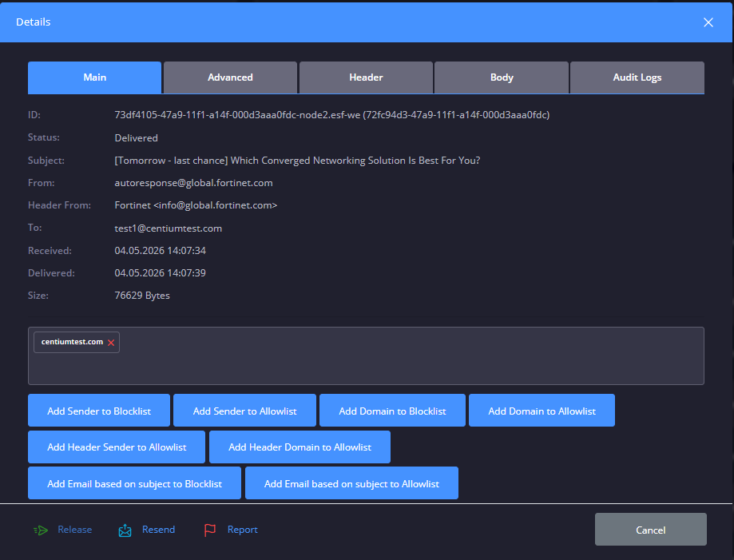The image size is (734, 560).
Task: Remove the centiumtest.com tag with red X
Action: coord(111,343)
